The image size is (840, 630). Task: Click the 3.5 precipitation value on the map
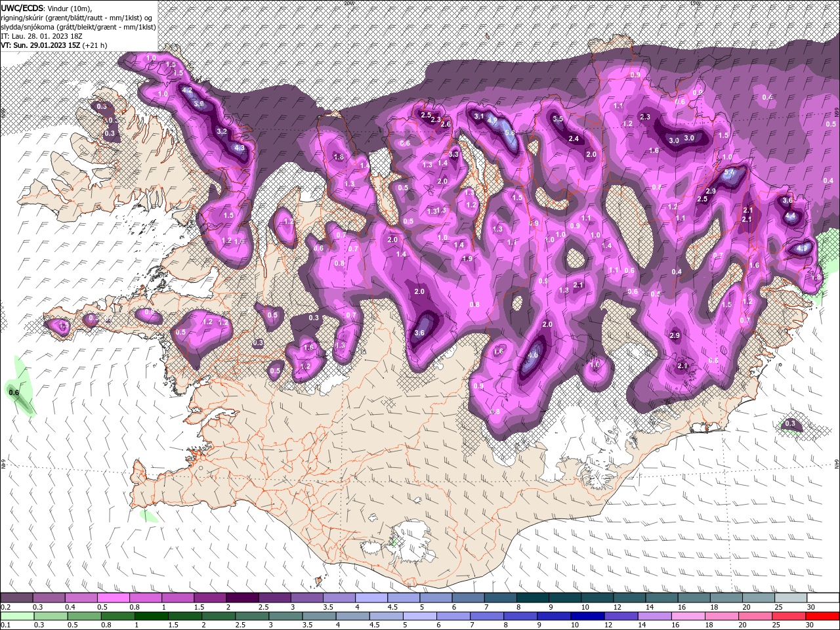coord(558,119)
